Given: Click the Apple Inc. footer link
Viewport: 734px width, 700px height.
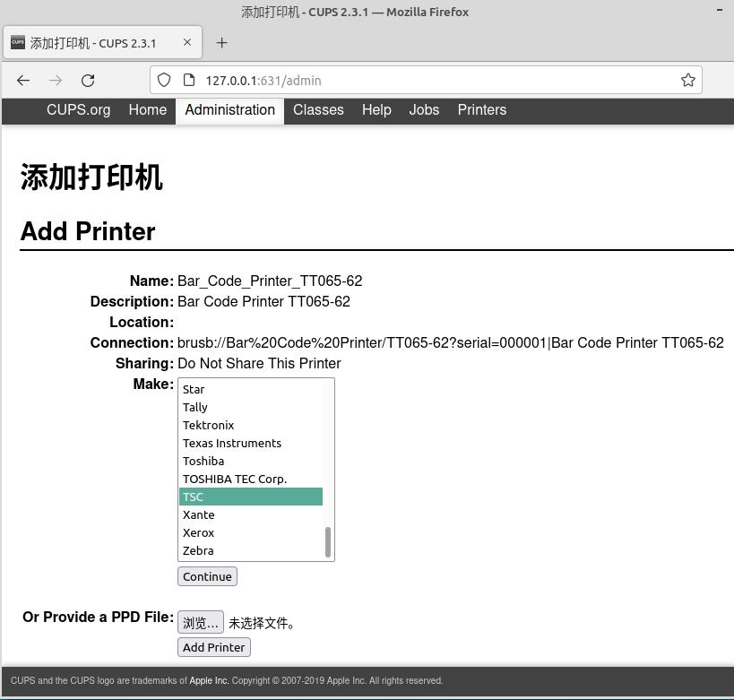Looking at the screenshot, I should coord(209,680).
